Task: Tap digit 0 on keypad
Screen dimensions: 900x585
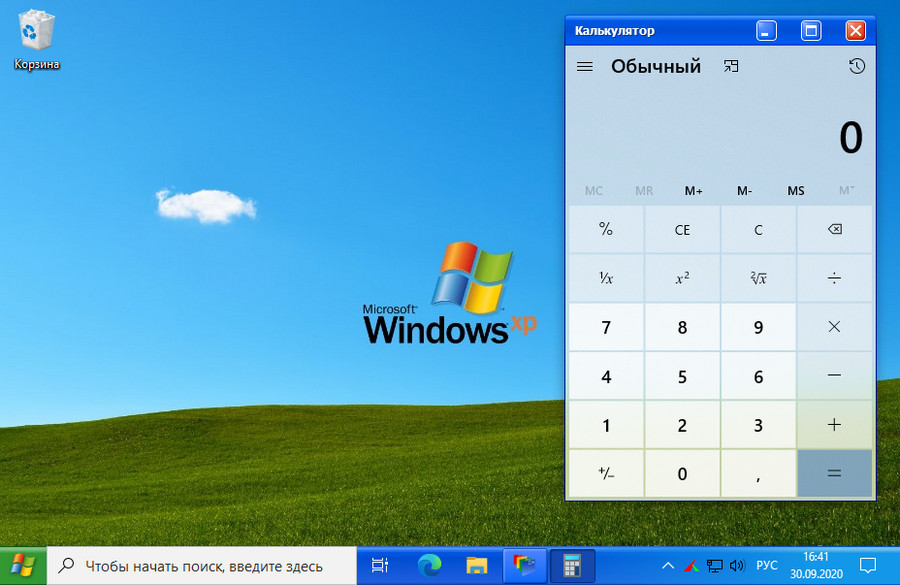Action: (x=682, y=474)
